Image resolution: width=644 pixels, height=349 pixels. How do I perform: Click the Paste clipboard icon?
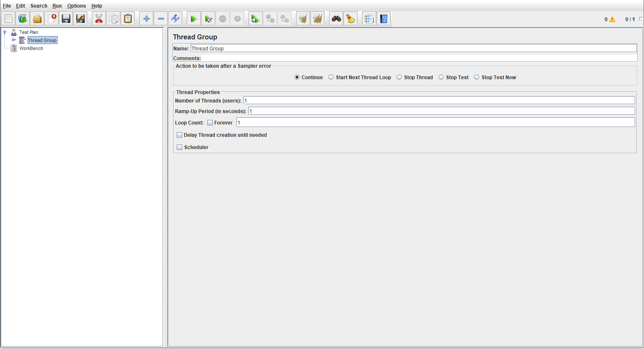click(128, 19)
